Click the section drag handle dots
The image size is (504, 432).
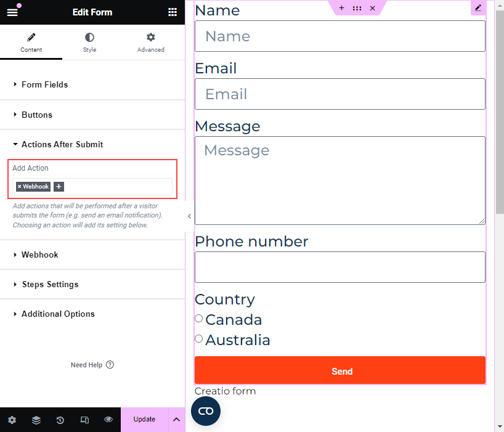pyautogui.click(x=357, y=9)
